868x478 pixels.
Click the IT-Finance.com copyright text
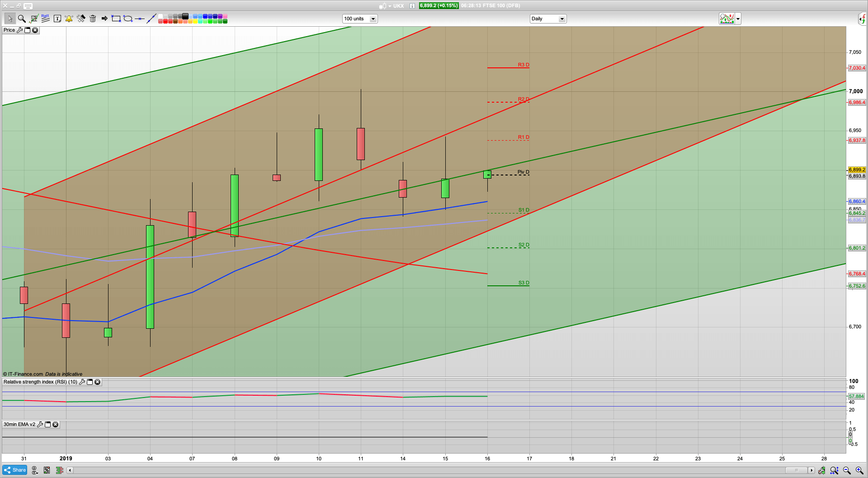(23, 374)
